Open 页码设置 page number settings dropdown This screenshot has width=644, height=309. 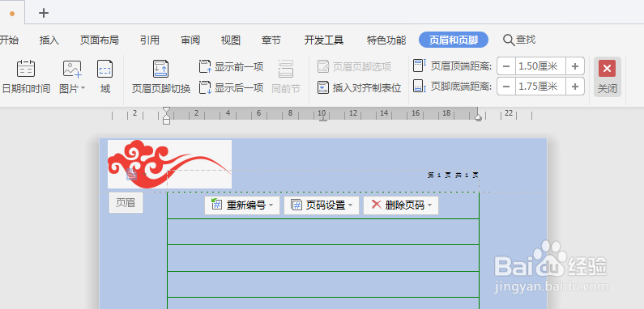[x=321, y=205]
